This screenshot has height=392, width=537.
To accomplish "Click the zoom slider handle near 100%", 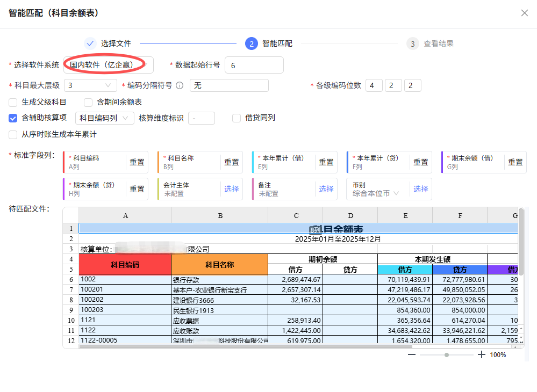I will 447,354.
